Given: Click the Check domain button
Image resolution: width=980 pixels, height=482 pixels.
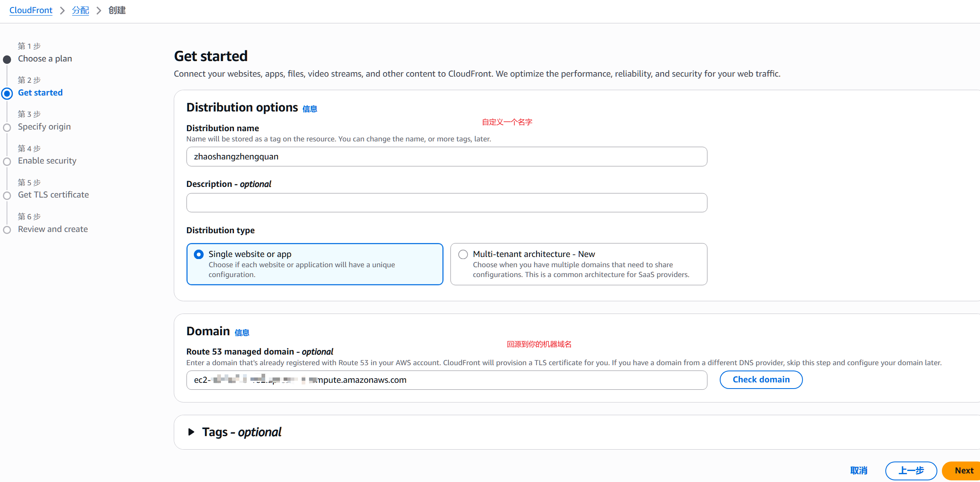Looking at the screenshot, I should pyautogui.click(x=761, y=380).
